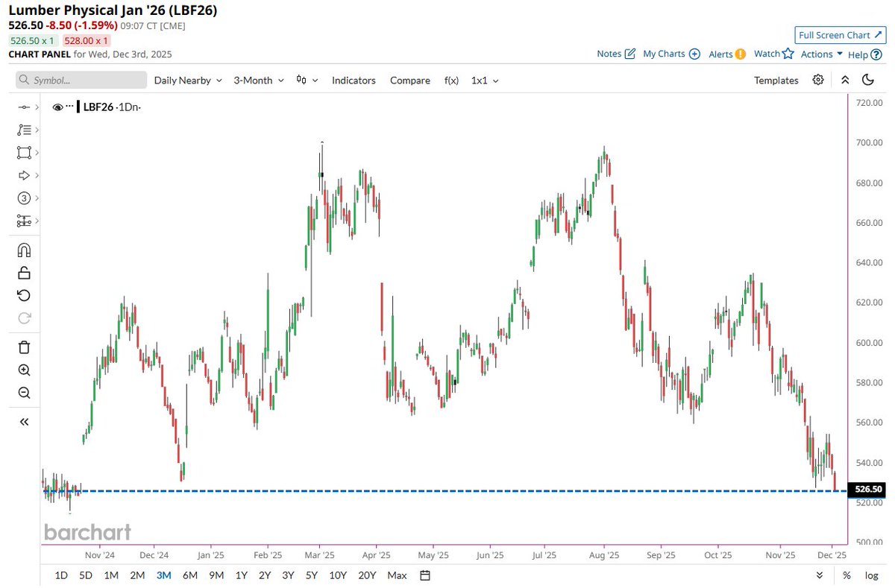Hide the LBF26 series with eye icon

click(x=57, y=107)
